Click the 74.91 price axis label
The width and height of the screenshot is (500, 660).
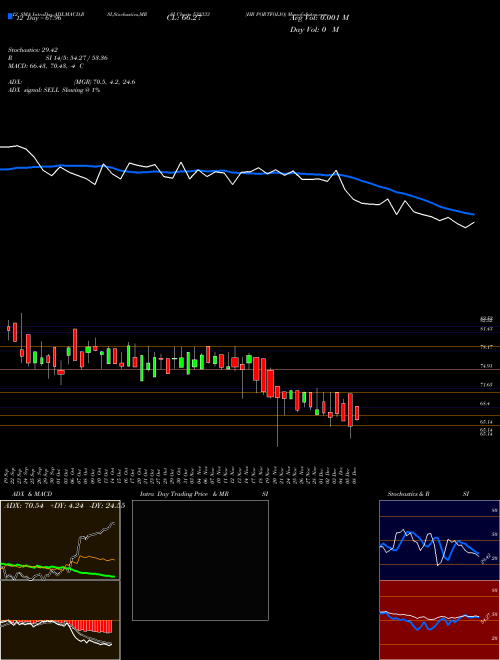pos(486,366)
